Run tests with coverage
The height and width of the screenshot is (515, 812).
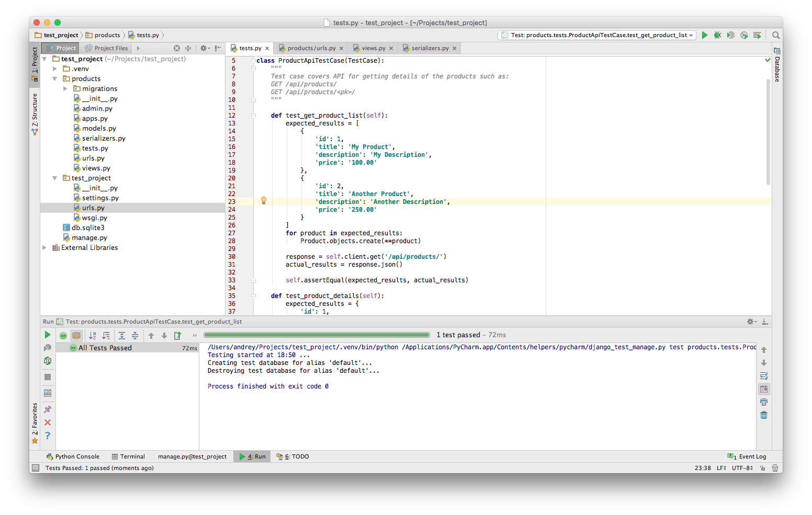click(x=730, y=35)
